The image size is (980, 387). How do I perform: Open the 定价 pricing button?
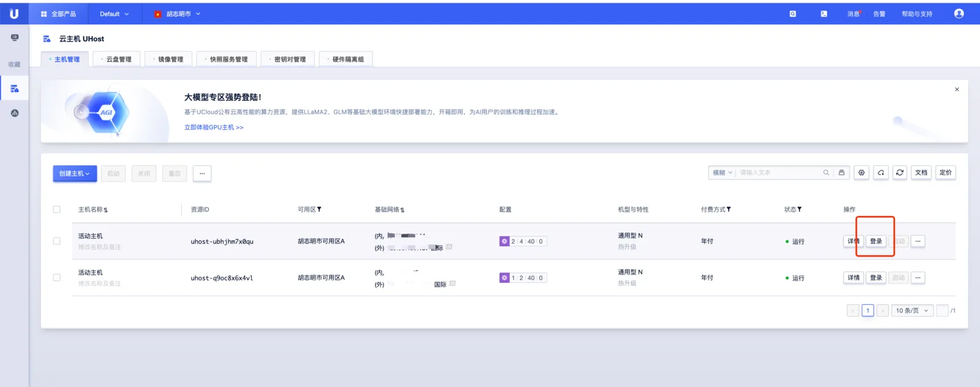(946, 173)
